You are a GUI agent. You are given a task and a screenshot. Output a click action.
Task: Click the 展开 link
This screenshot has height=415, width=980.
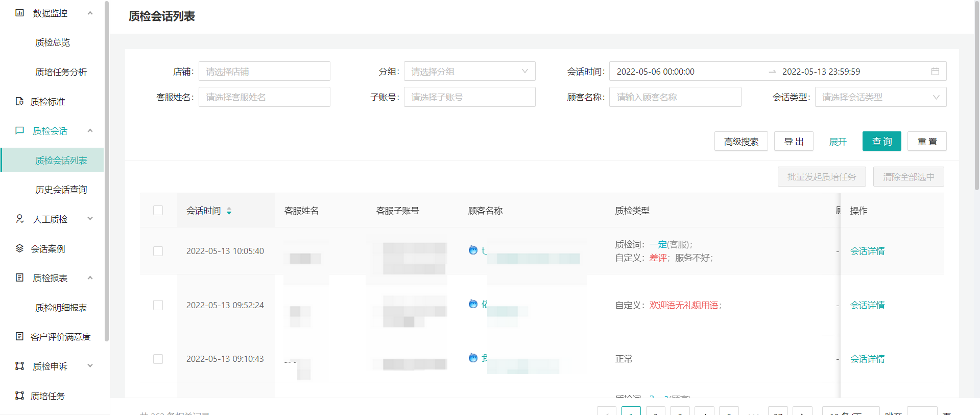(x=838, y=142)
